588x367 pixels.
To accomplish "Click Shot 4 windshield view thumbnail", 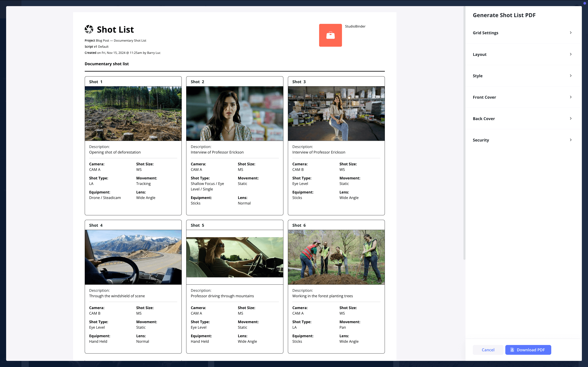I will [x=133, y=257].
